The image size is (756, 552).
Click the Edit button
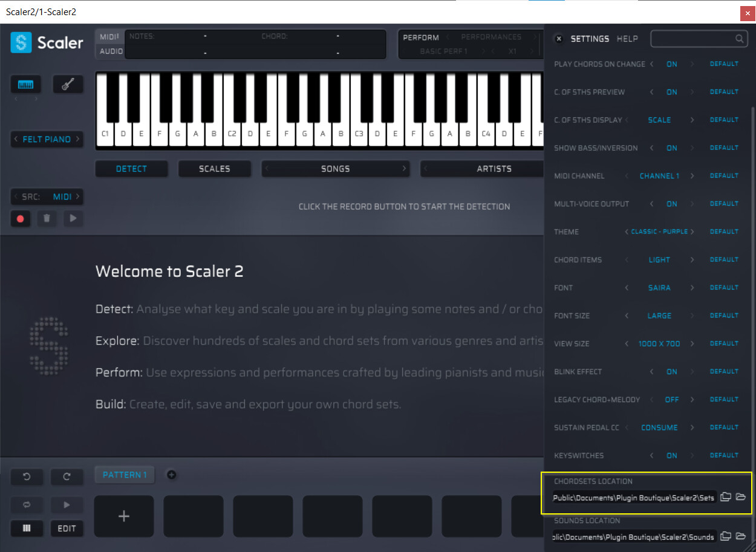pos(67,528)
